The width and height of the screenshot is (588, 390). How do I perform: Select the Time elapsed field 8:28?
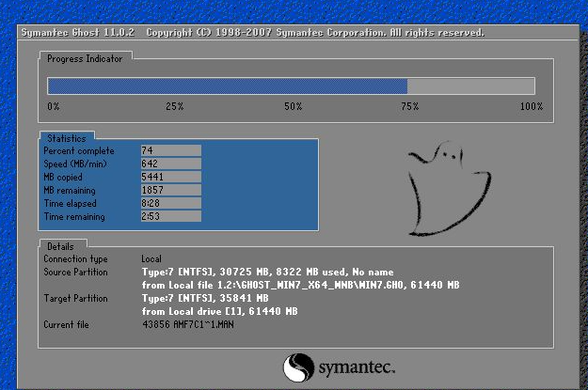(171, 203)
